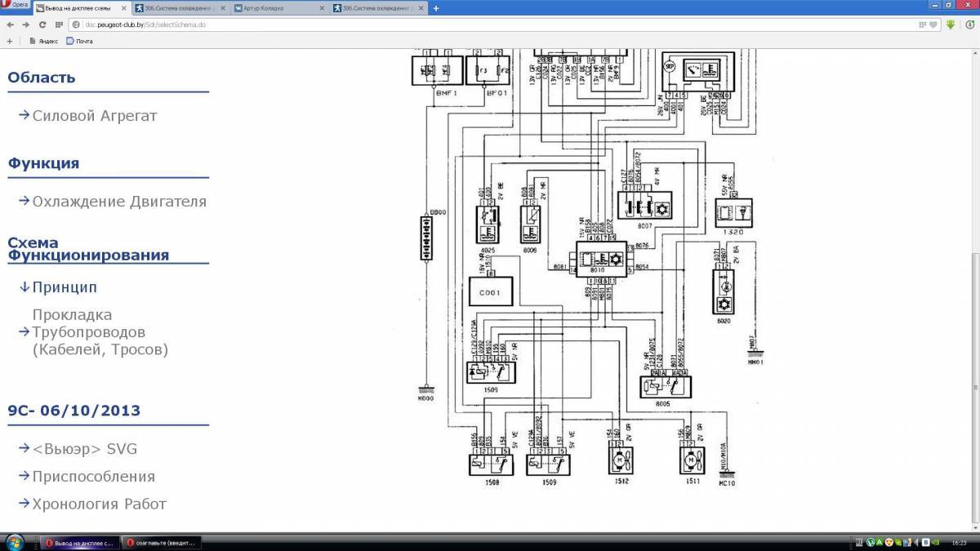This screenshot has width=980, height=551.
Task: Open the Яндекс bookmark
Action: coord(44,41)
